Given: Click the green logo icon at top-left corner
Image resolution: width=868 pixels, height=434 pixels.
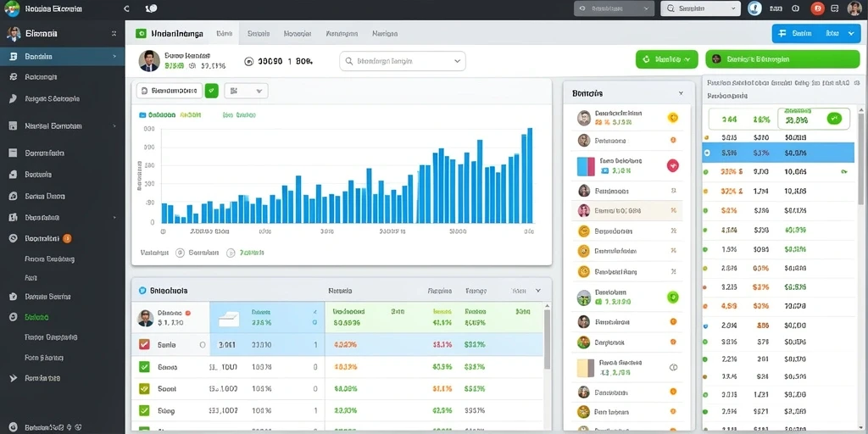Looking at the screenshot, I should pos(12,8).
